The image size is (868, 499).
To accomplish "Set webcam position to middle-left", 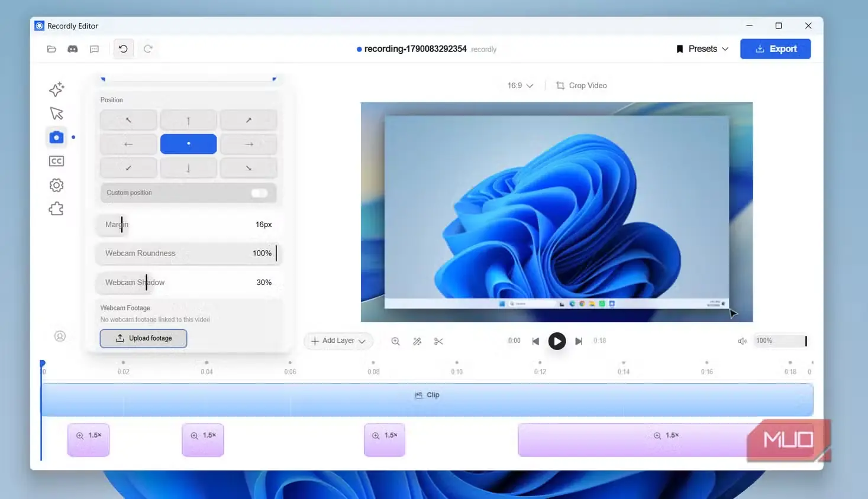I will (x=128, y=144).
